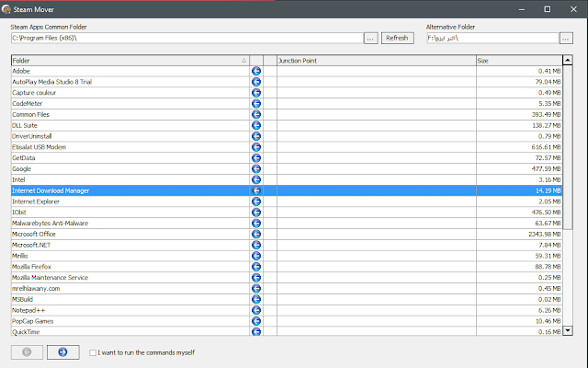
Task: Click the arrow icon in Microsoft Office row
Action: coord(256,235)
